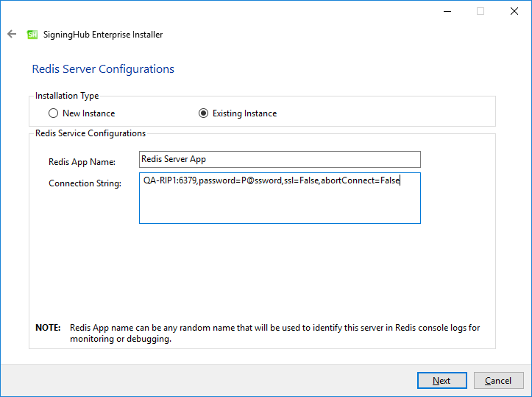Click the "Redis App Name:" field label
Viewport: 532px width, 397px height.
(82, 162)
